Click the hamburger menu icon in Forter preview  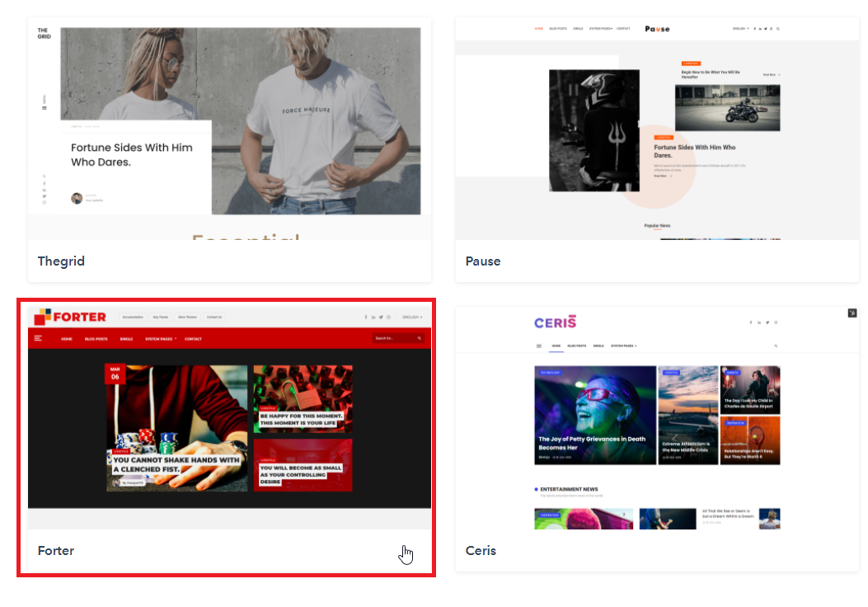38,338
